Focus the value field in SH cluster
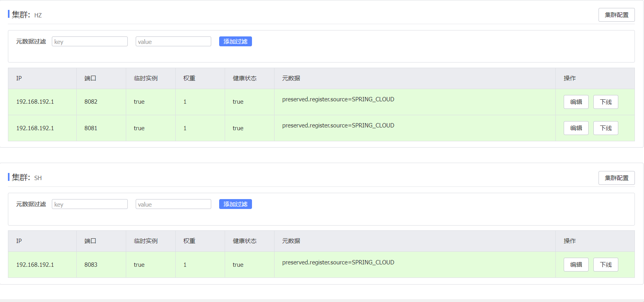 pos(173,204)
